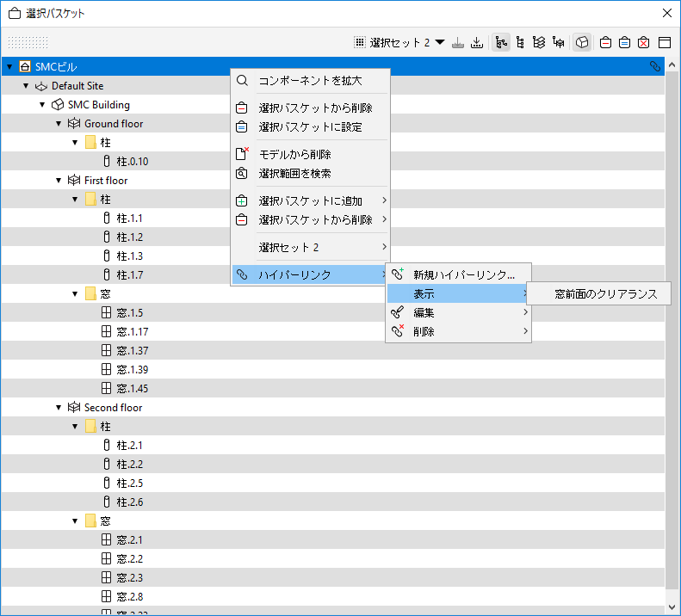Click the scrollbar up arrow
Screen dimensions: 681x616
(672, 65)
